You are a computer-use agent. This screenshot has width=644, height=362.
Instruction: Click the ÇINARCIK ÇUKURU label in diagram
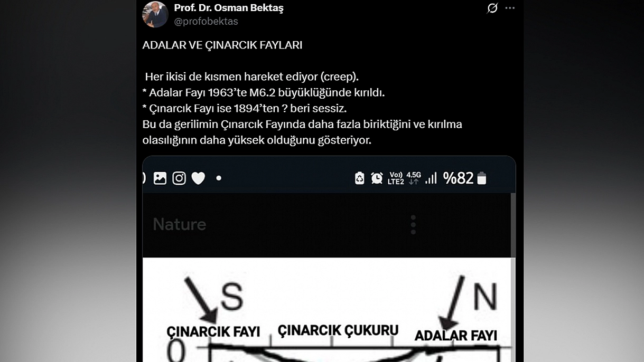point(338,330)
